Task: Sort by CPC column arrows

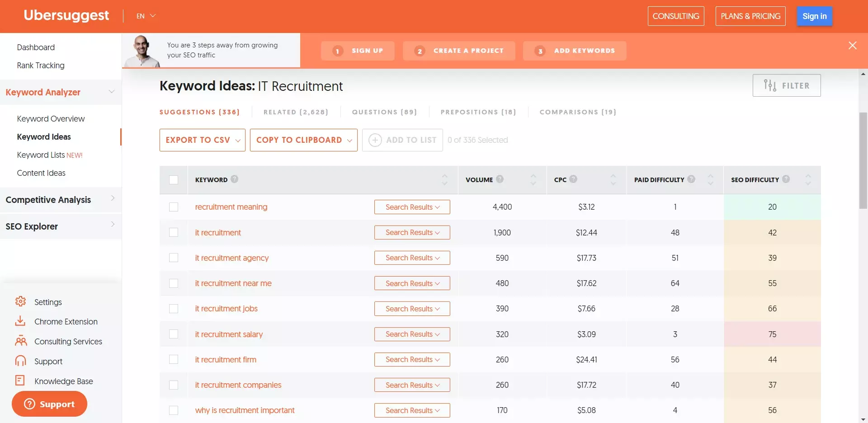Action: (x=613, y=180)
